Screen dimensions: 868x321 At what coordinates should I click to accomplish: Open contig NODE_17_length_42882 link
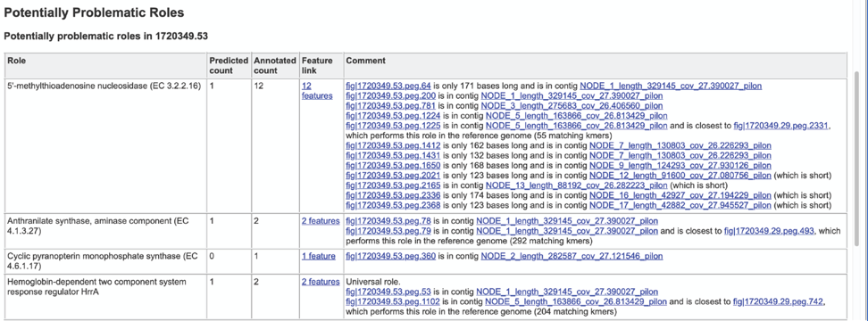(680, 205)
